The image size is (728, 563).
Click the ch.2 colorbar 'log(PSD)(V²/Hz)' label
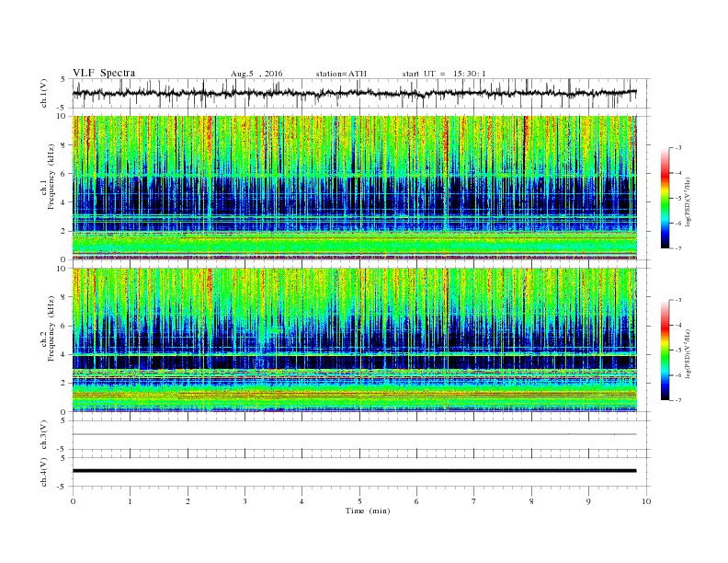(688, 353)
